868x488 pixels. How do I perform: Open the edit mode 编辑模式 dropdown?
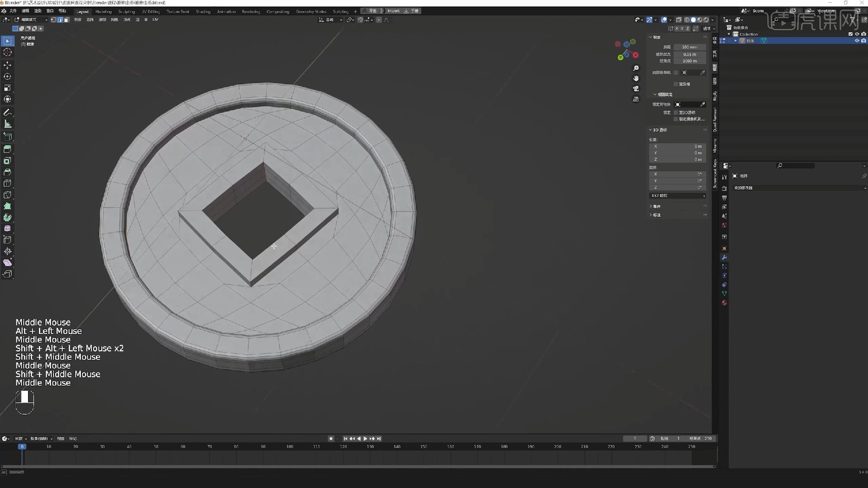pos(31,20)
